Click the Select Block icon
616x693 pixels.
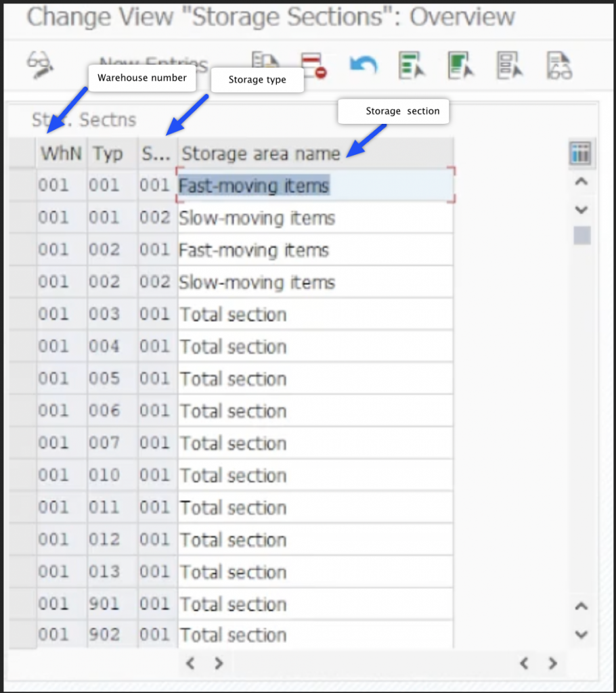(460, 66)
